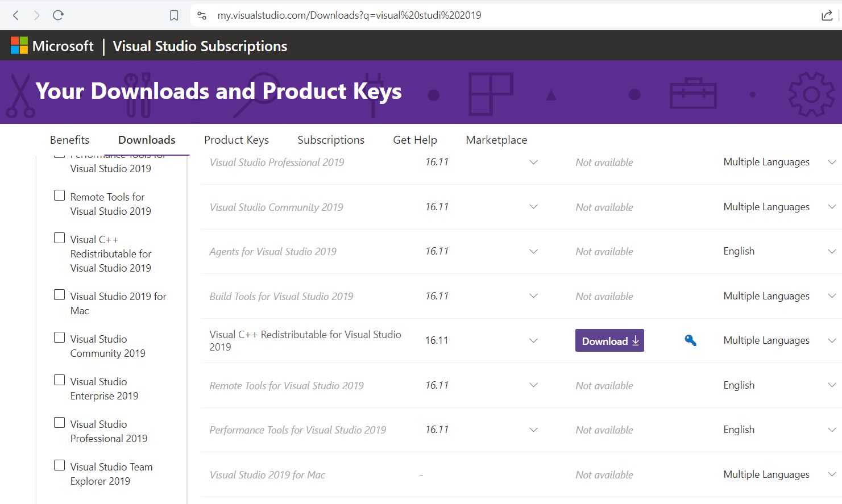Click the Microsoft text in the header
Screen dimensions: 842x504
63,46
